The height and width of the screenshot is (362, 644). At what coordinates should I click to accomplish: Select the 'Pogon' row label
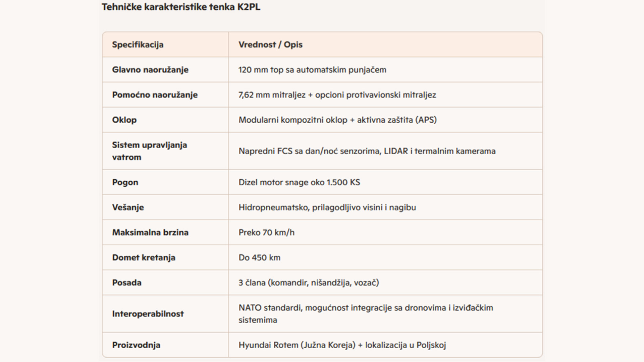coord(125,182)
